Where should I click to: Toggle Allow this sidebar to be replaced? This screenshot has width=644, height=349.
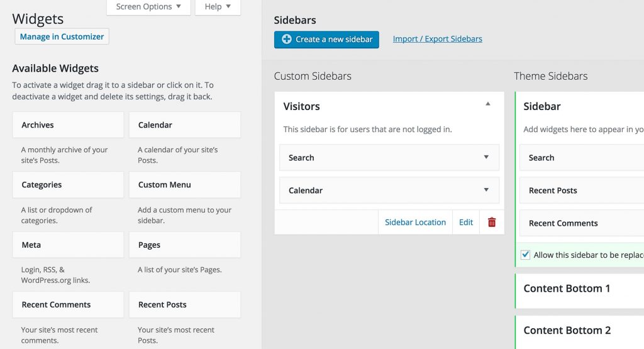[526, 255]
